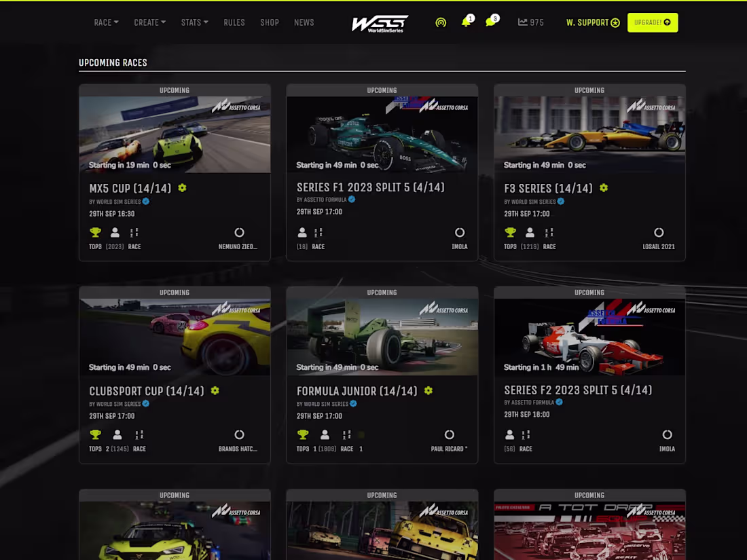Click 29TH SEP 16:30 date on MX5 Cup

click(111, 214)
